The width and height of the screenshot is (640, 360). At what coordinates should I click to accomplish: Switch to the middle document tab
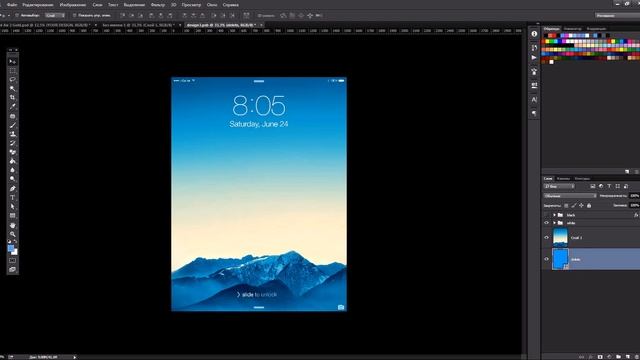(x=137, y=25)
